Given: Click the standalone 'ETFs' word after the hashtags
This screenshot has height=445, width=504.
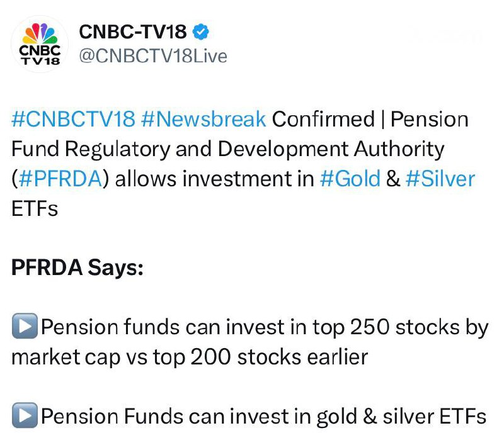Looking at the screenshot, I should point(35,209).
